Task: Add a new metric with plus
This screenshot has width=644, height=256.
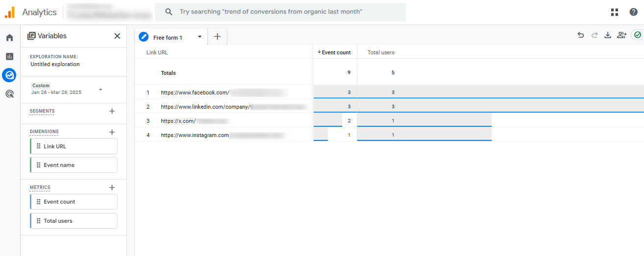Action: click(112, 187)
